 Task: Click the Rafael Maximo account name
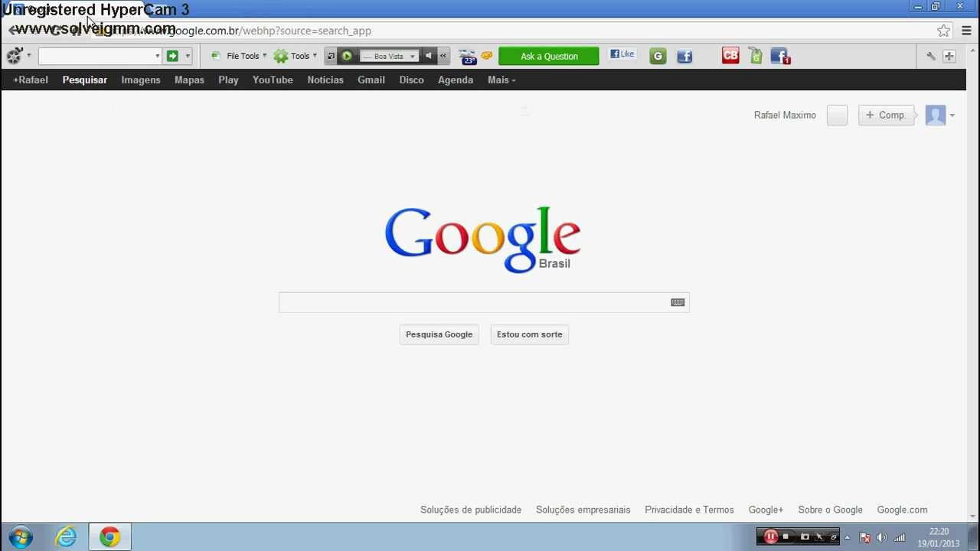[785, 115]
